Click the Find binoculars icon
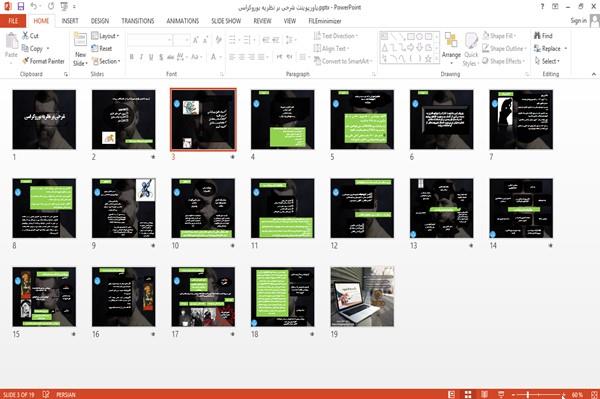The width and height of the screenshot is (600, 399). 537,36
